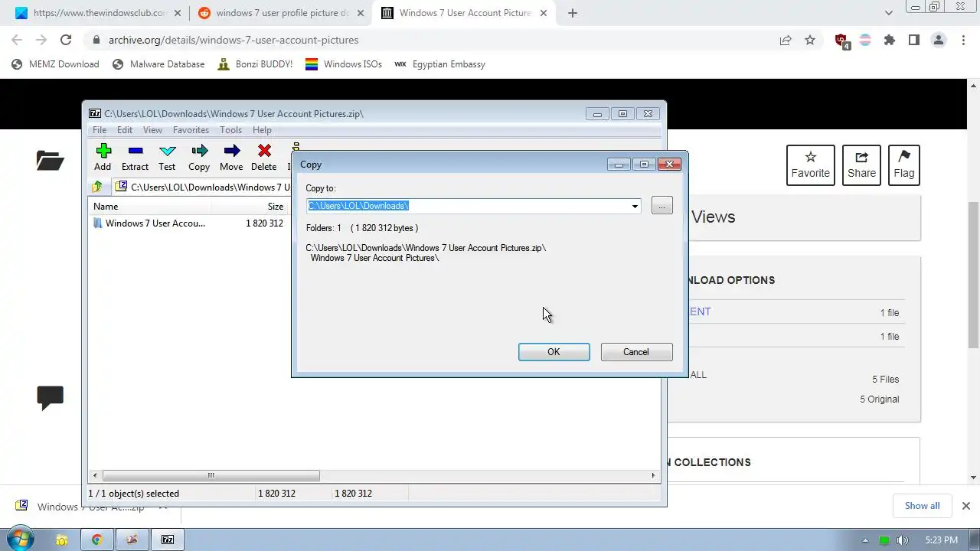The height and width of the screenshot is (551, 980).
Task: Open the Windows ISOs bookmark
Action: coord(344,64)
